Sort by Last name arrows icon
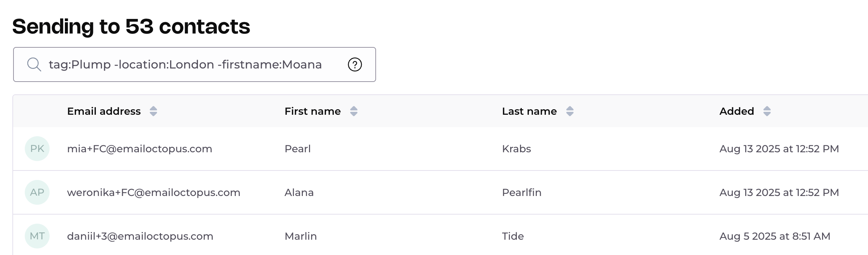This screenshot has width=868, height=255. 570,111
